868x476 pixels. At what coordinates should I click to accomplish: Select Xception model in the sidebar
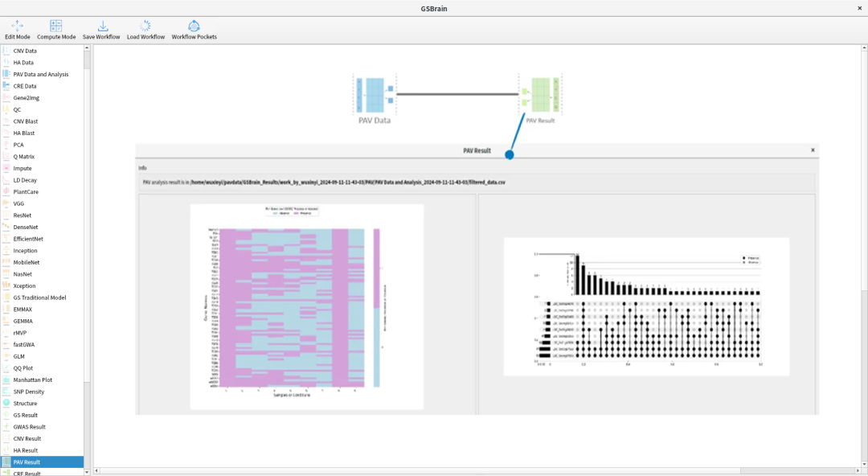42,286
